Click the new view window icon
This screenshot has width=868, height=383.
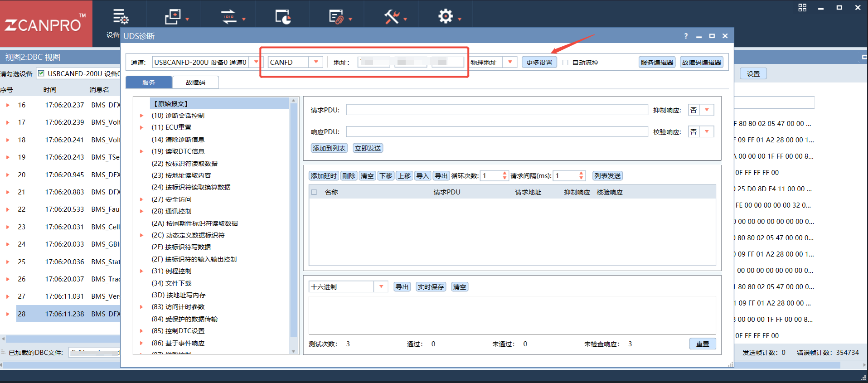click(x=173, y=17)
